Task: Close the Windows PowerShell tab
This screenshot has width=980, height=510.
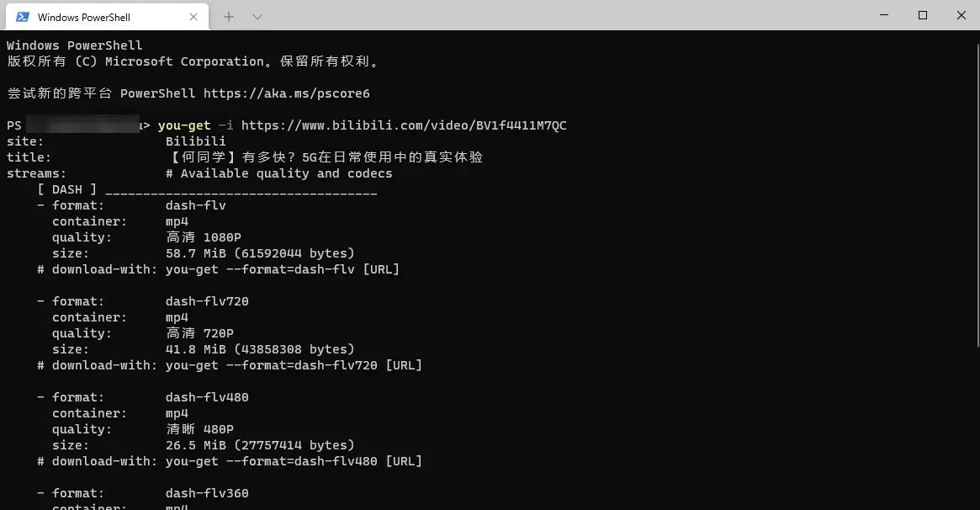Action: pos(193,16)
